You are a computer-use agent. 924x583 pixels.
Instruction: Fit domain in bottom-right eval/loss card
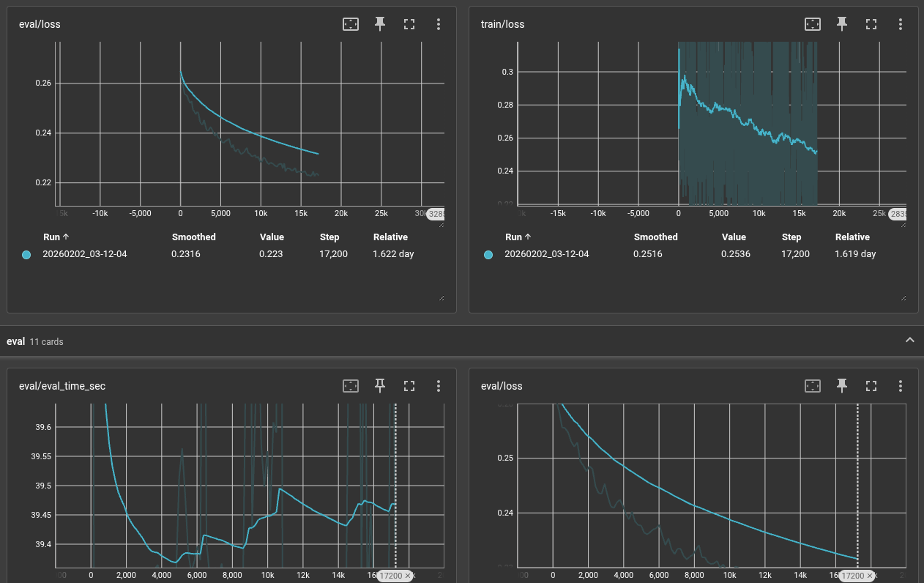813,385
